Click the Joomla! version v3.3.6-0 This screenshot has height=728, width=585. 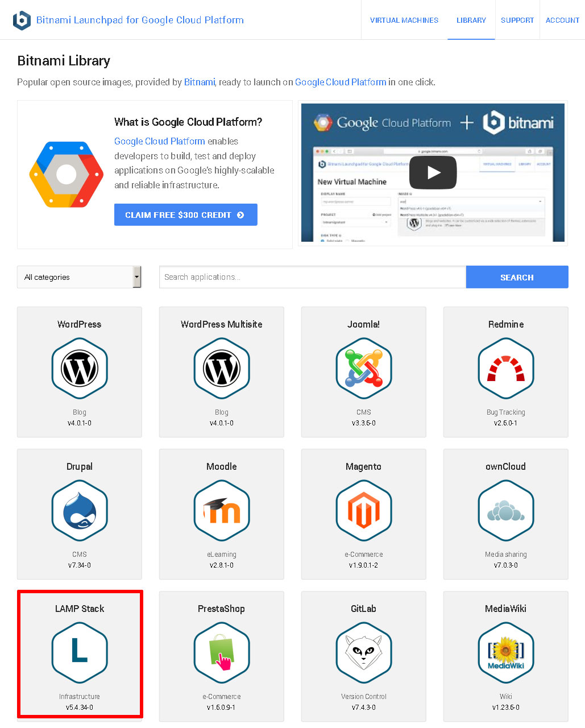click(364, 423)
